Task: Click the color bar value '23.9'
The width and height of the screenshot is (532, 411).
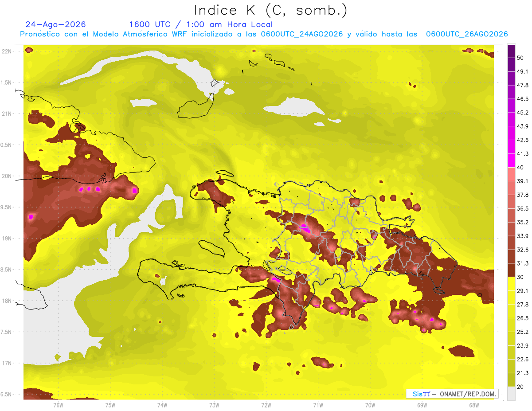Action: (x=523, y=346)
